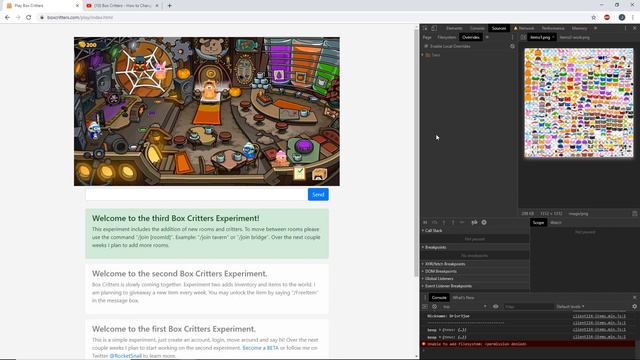
Task: Show more navigator tabs chevron
Action: (487, 37)
